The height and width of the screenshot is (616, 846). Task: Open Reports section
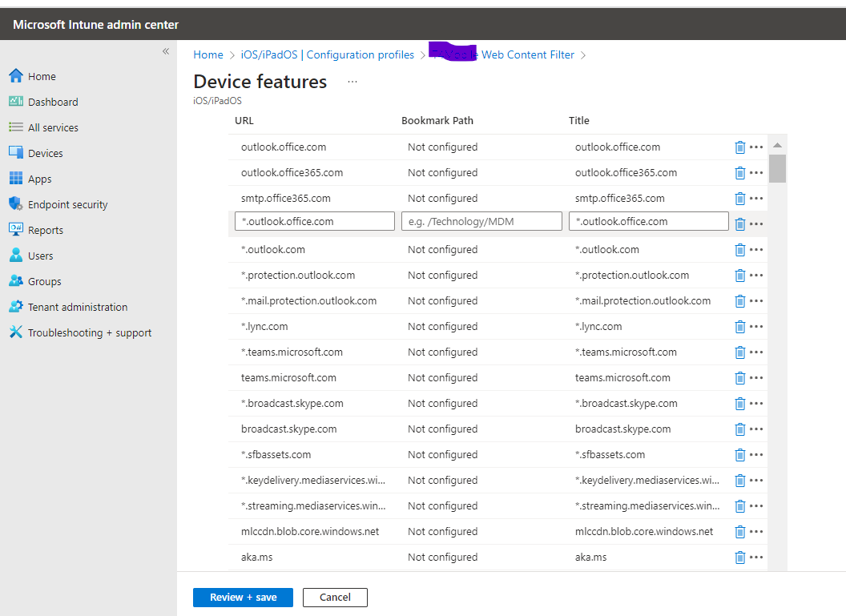point(36,231)
